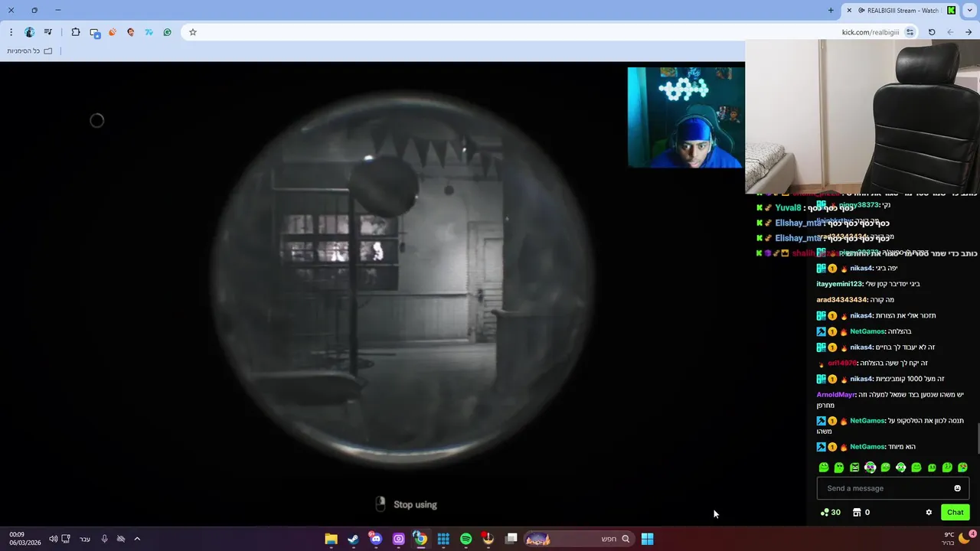
Task: Show hidden system tray icons
Action: point(137,539)
